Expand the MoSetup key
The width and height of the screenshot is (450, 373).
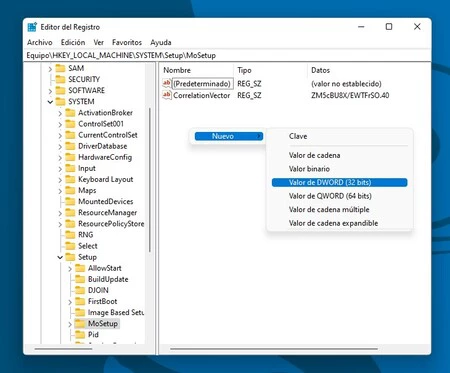pos(70,324)
